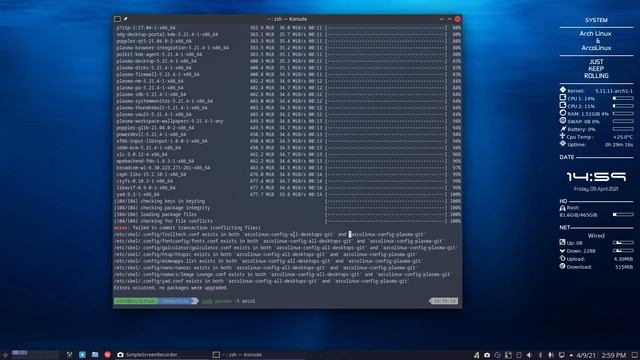Open the volume speaker tray icon
The image size is (640, 360).
[x=529, y=355]
